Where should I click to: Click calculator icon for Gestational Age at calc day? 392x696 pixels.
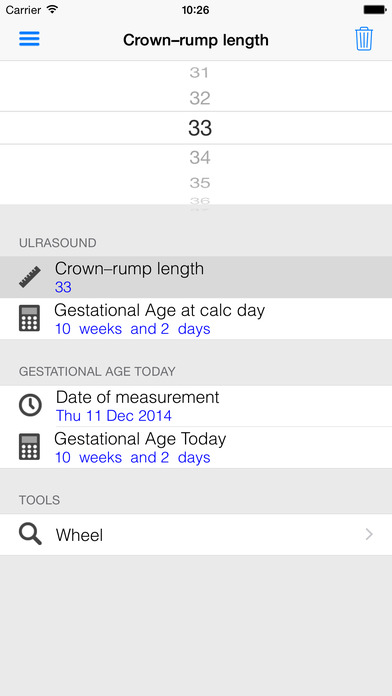pyautogui.click(x=29, y=318)
